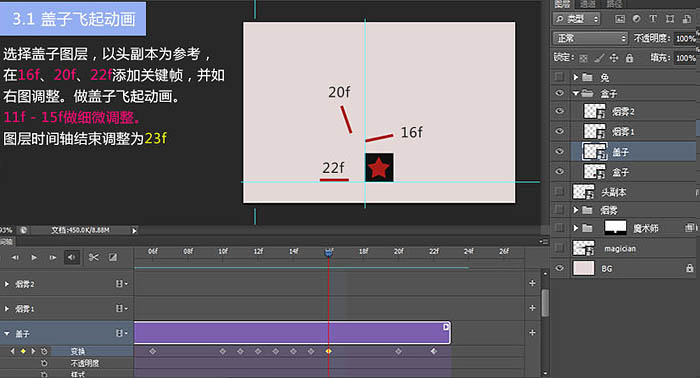Show the 头副本 layer visibility

point(559,192)
